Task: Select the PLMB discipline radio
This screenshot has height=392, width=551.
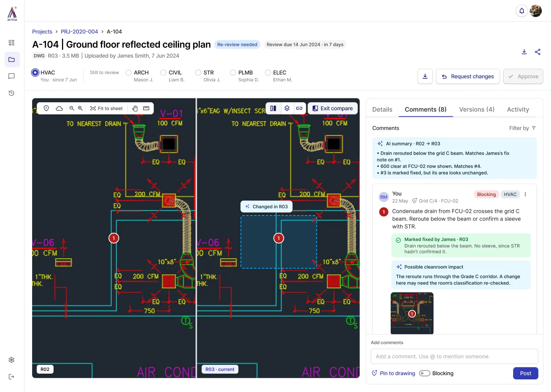Action: point(233,72)
